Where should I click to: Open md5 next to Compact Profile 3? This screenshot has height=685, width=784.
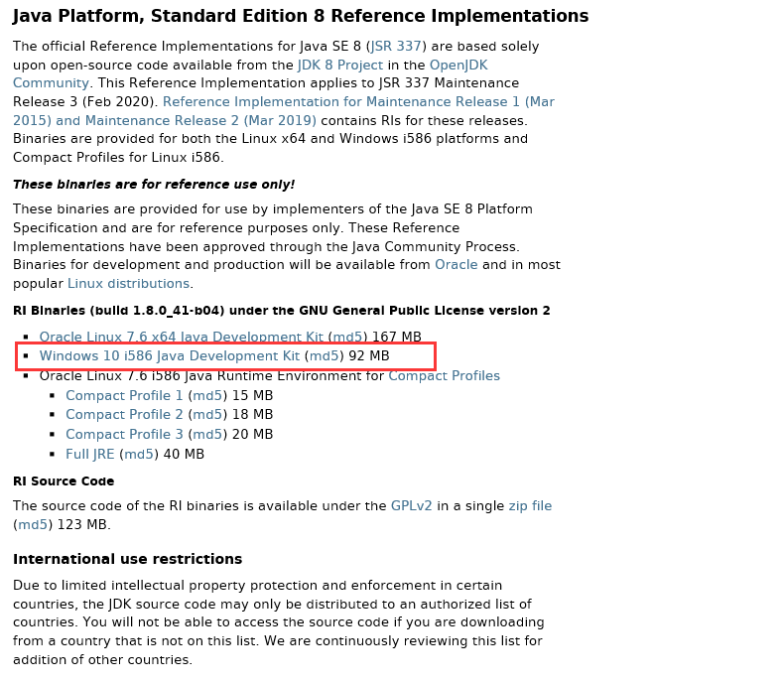[207, 435]
